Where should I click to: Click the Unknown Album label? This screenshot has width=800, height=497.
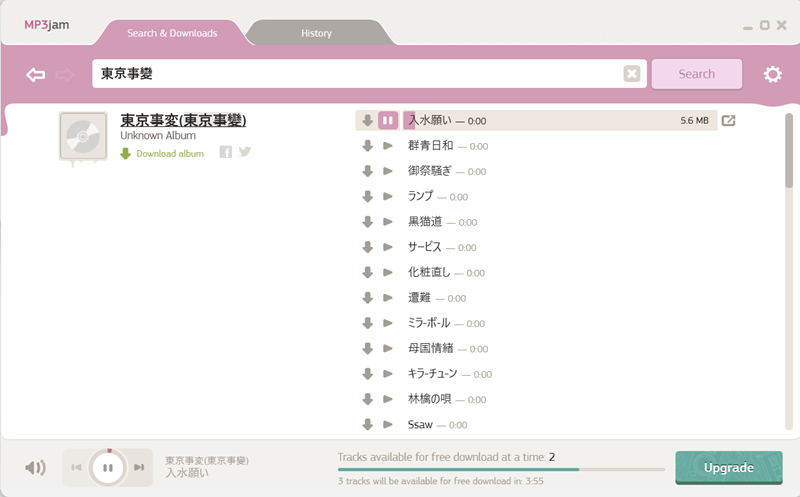[158, 136]
